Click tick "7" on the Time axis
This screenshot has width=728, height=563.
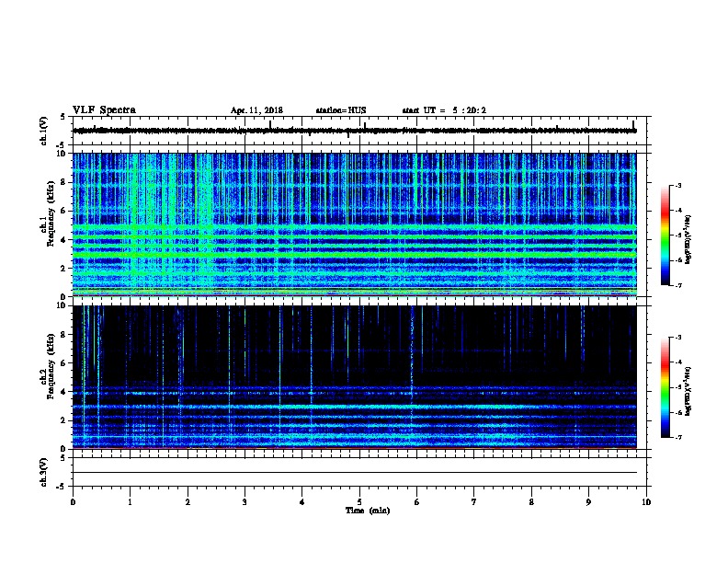point(474,502)
